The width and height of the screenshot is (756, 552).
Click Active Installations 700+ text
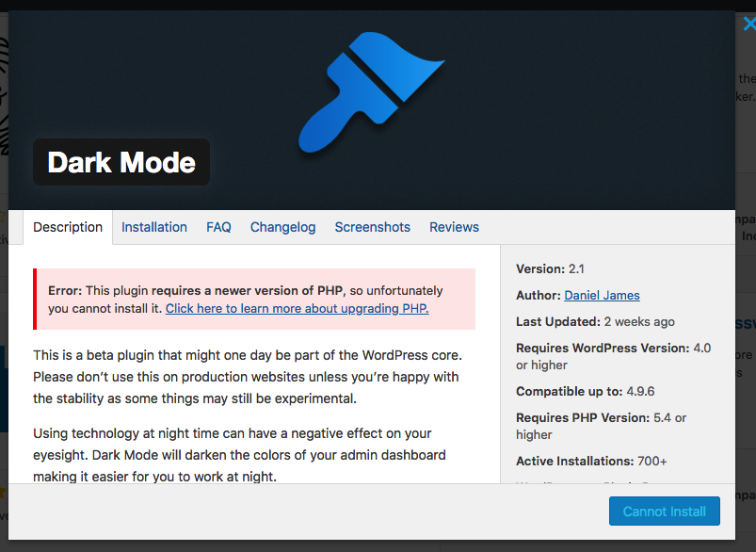[591, 462]
